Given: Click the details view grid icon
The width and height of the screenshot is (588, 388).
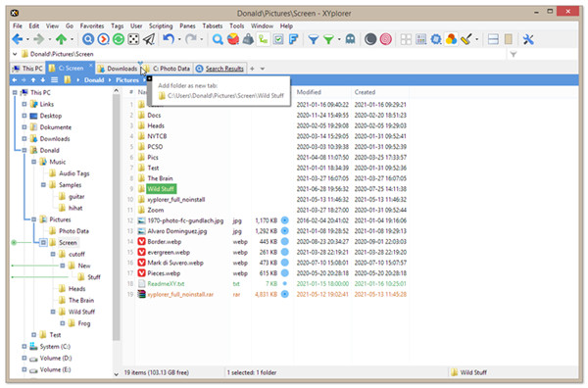Looking at the screenshot, I should coord(420,39).
